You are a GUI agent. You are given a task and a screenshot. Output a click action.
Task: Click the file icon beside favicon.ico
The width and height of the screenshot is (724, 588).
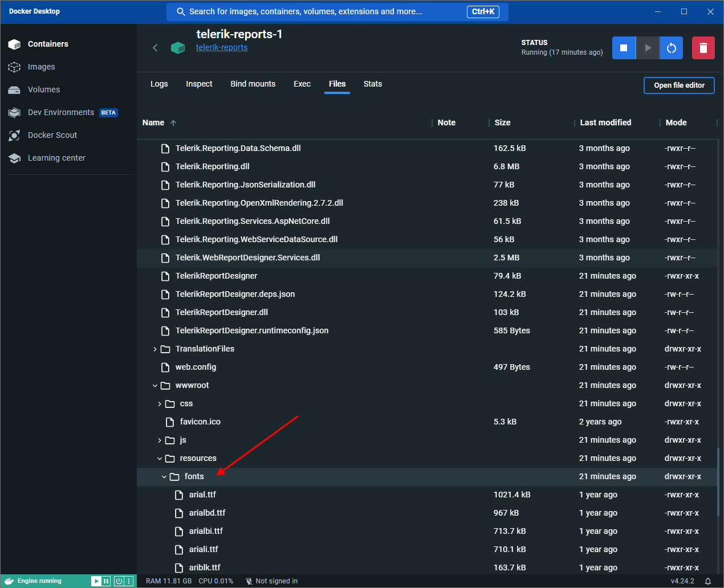pos(170,422)
